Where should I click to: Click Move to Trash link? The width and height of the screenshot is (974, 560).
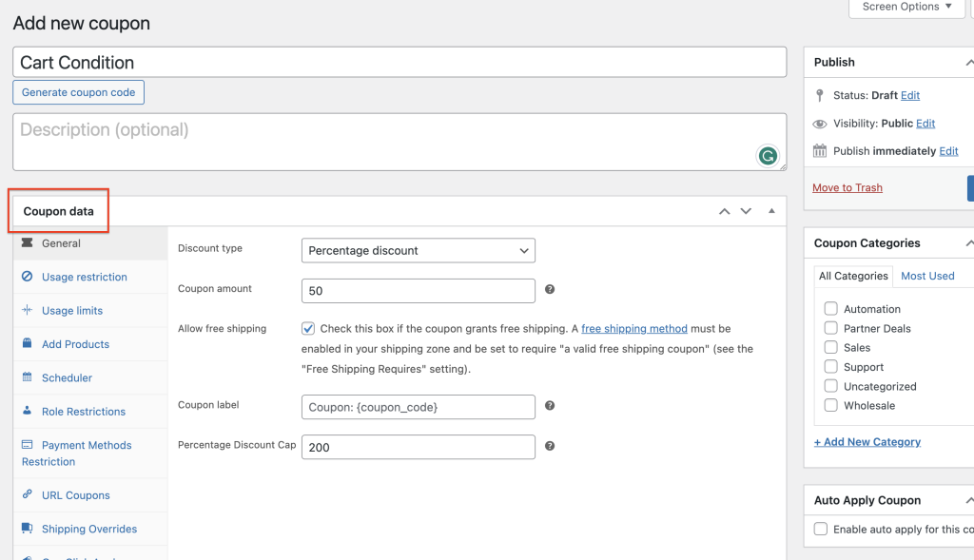click(x=847, y=187)
